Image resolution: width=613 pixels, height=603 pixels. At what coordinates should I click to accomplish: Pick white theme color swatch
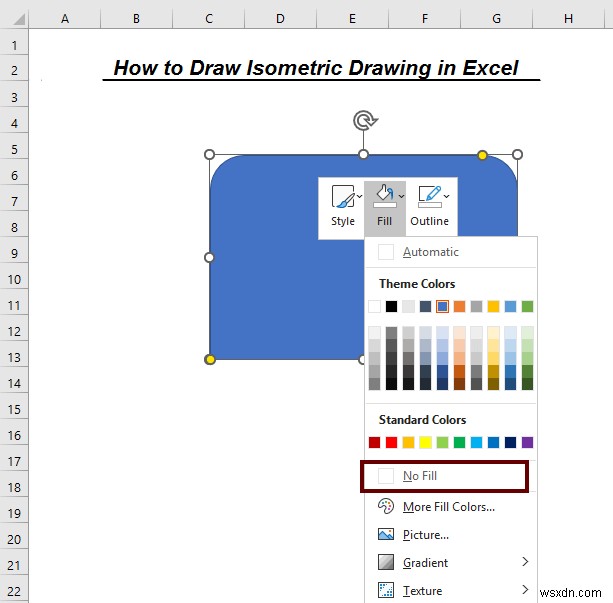(x=375, y=307)
